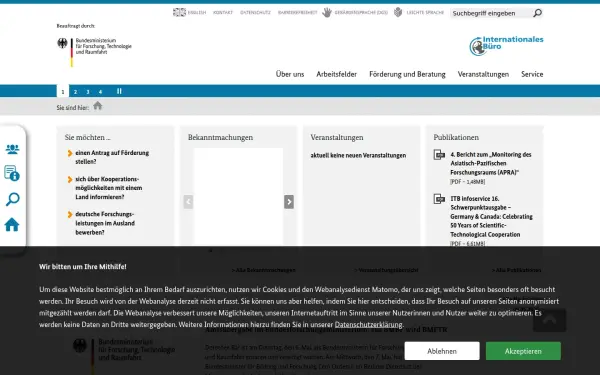Open the Service menu
This screenshot has width=600, height=375.
point(532,74)
